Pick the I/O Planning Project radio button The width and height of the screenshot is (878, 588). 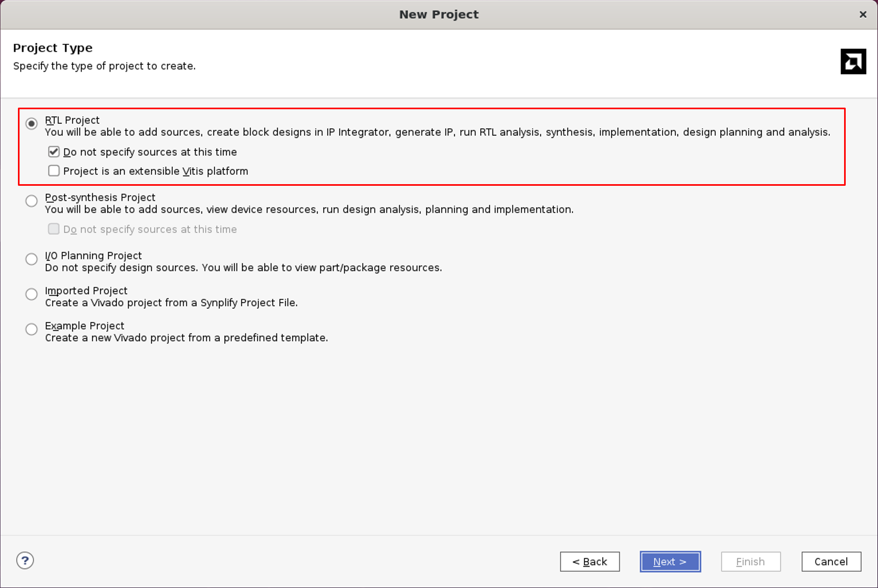click(x=31, y=259)
